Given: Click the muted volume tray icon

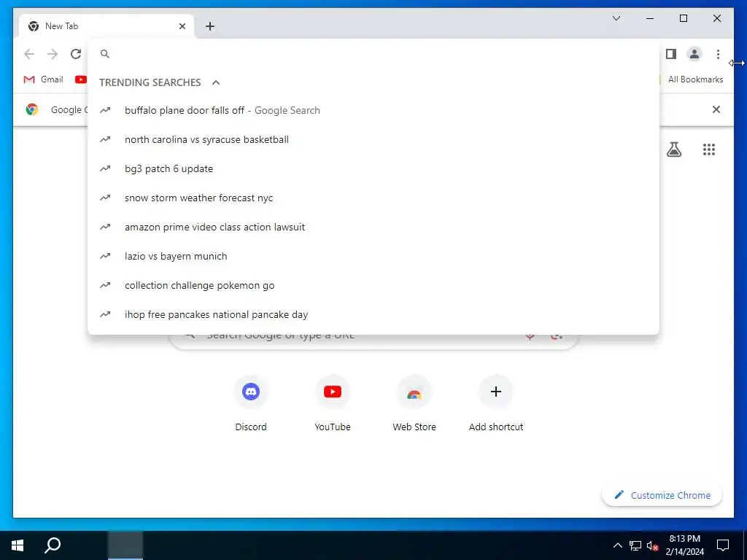Looking at the screenshot, I should click(652, 545).
